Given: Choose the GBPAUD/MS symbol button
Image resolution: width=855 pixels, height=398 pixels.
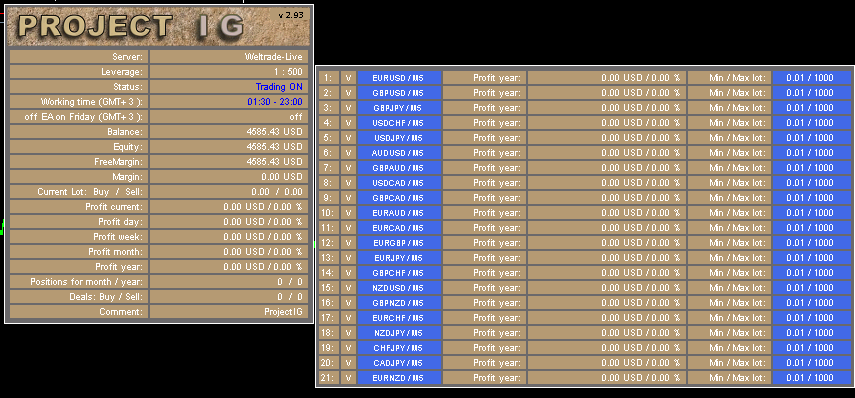Looking at the screenshot, I should pos(399,168).
